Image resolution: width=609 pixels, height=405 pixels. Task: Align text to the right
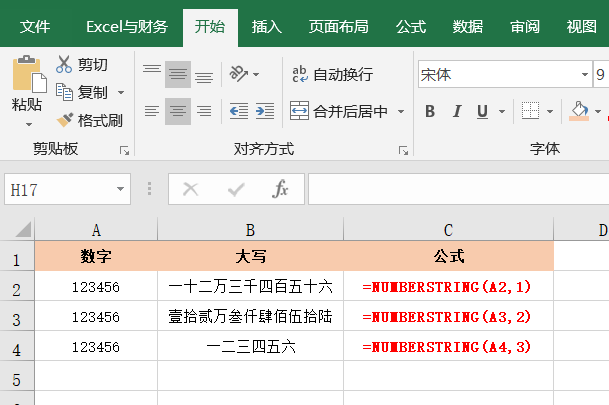tap(204, 111)
